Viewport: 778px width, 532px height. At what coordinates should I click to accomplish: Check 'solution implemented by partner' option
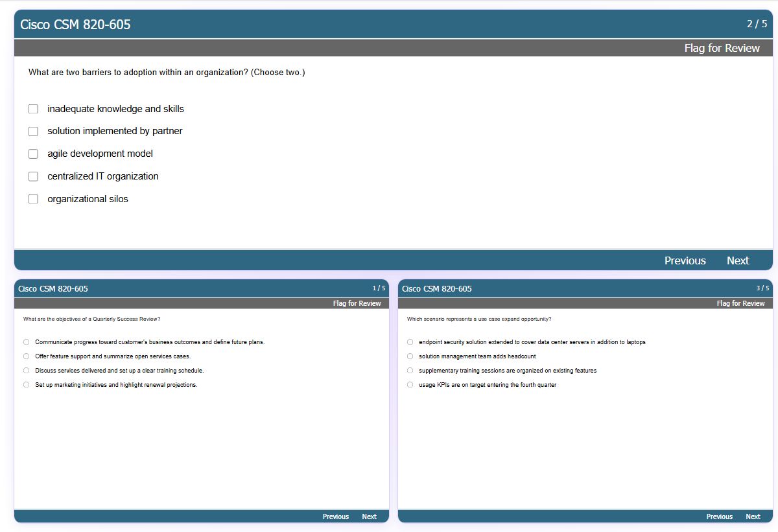(x=33, y=132)
